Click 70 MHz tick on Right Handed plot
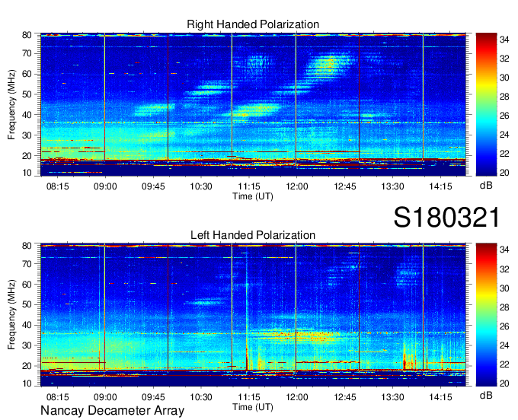The height and width of the screenshot is (420, 518). click(x=27, y=53)
